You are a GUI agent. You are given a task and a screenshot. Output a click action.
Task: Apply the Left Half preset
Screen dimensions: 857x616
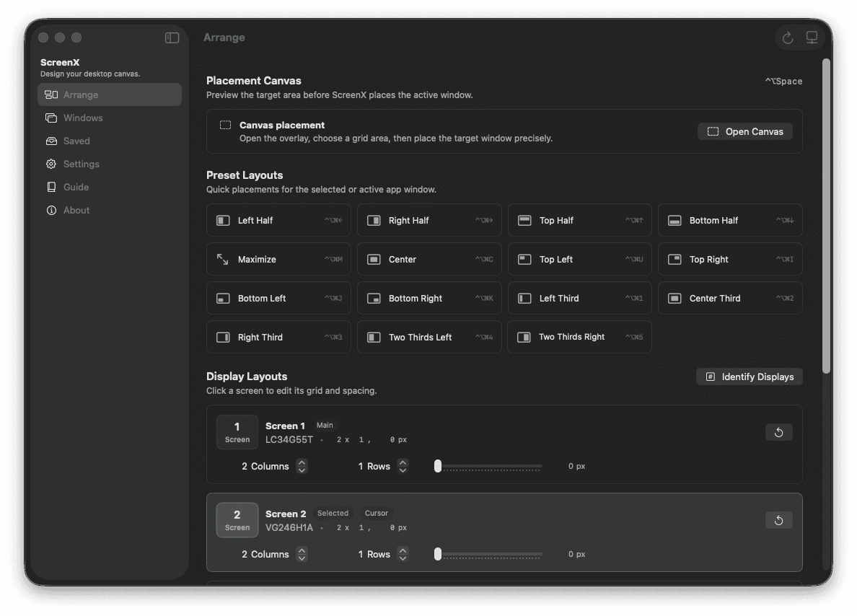click(x=278, y=220)
